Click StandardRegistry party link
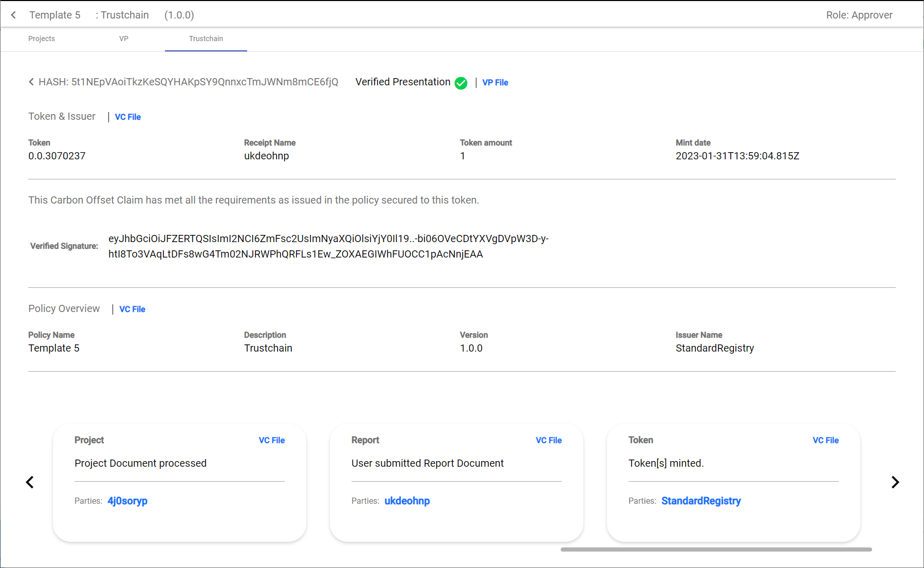Screen dimensions: 924x568 701,501
